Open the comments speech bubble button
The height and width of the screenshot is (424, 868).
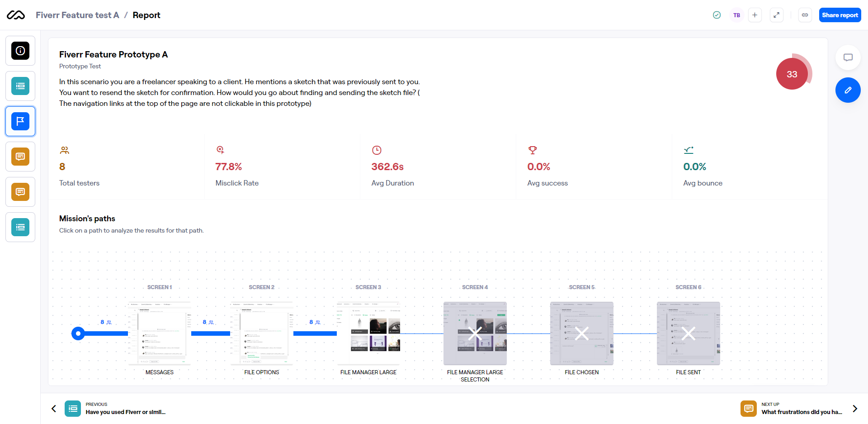tap(848, 57)
